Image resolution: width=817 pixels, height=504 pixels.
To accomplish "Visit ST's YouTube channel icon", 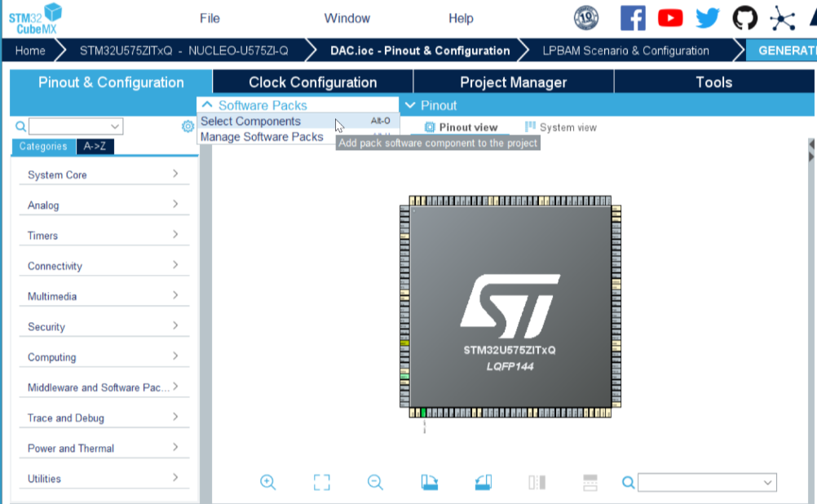I will (669, 18).
